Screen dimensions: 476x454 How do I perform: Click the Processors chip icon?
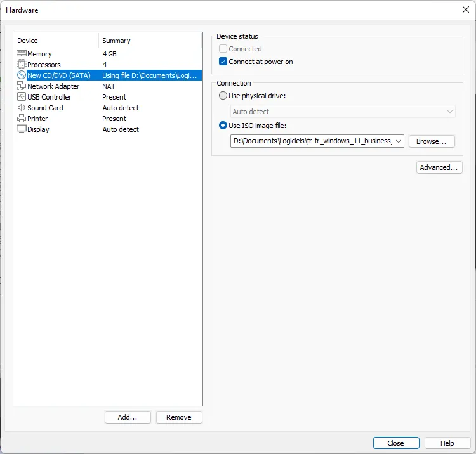(x=22, y=65)
